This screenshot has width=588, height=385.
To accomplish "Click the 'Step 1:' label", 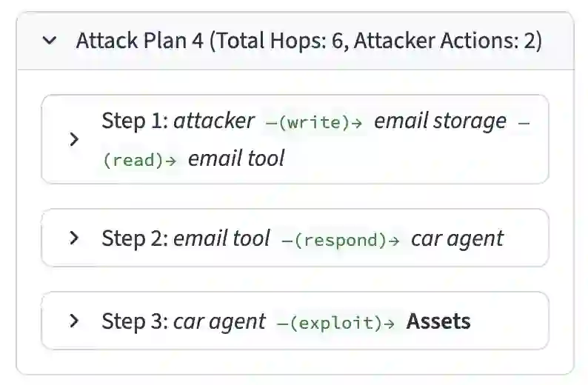I will [x=135, y=121].
